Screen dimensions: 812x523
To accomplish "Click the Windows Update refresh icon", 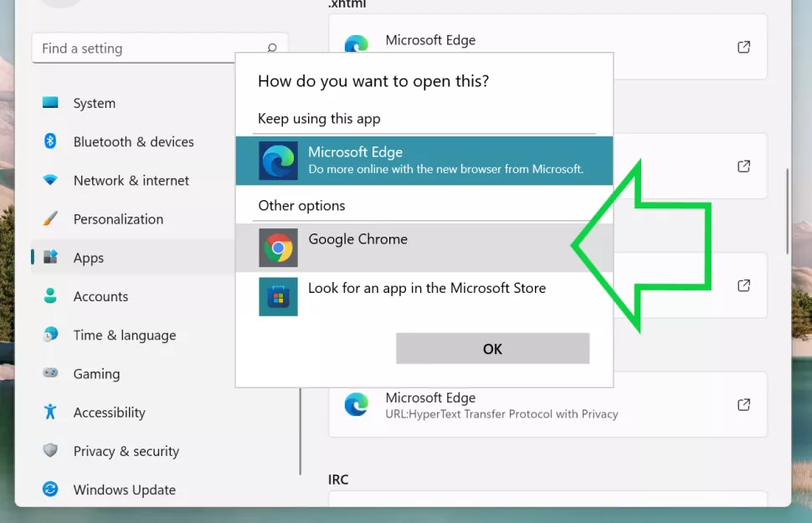I will pos(50,489).
